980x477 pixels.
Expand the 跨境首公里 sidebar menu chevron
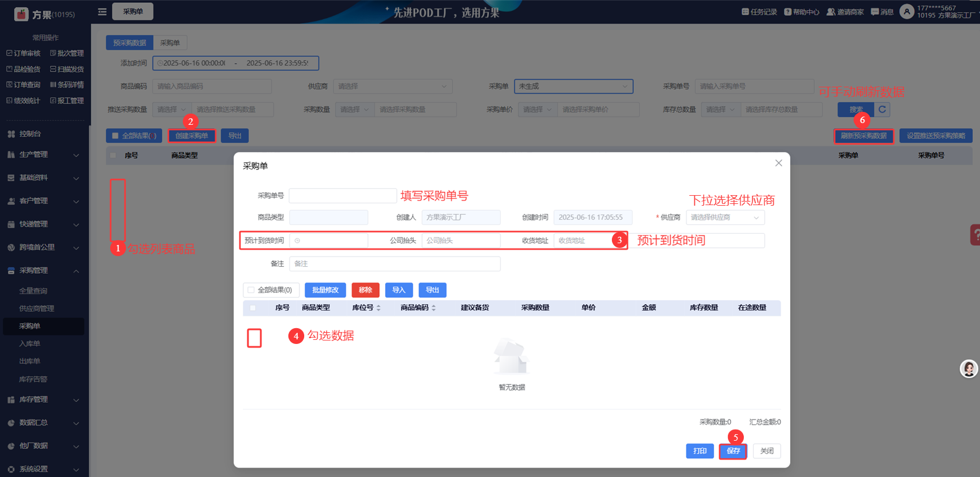point(76,248)
